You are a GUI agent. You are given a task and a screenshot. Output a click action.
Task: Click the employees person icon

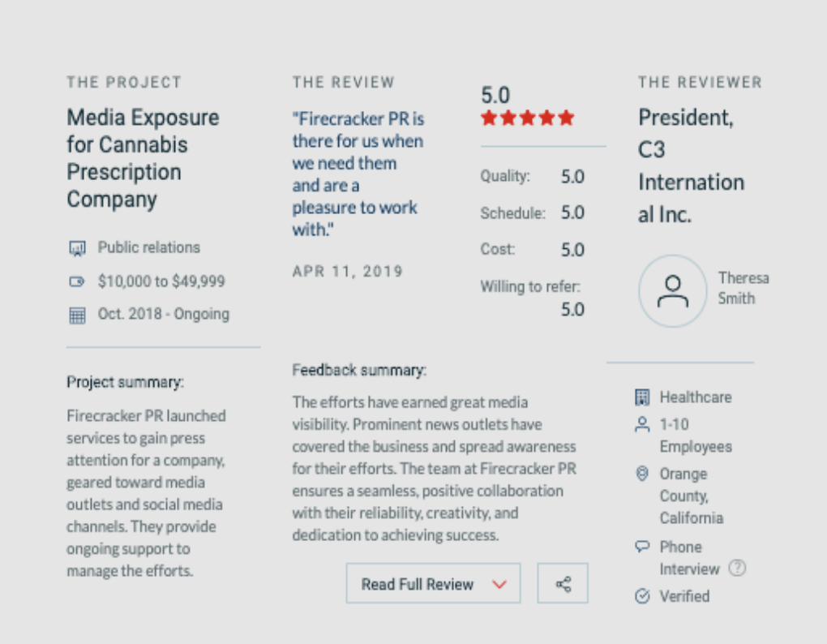[x=642, y=424]
